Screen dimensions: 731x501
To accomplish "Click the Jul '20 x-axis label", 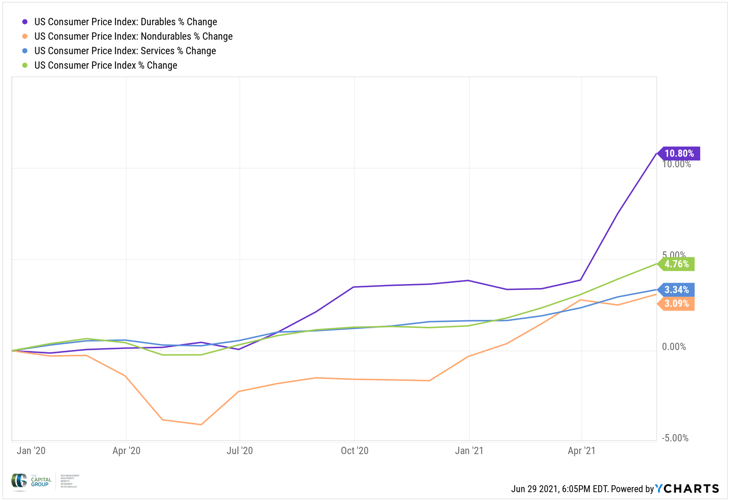I will coord(240,451).
